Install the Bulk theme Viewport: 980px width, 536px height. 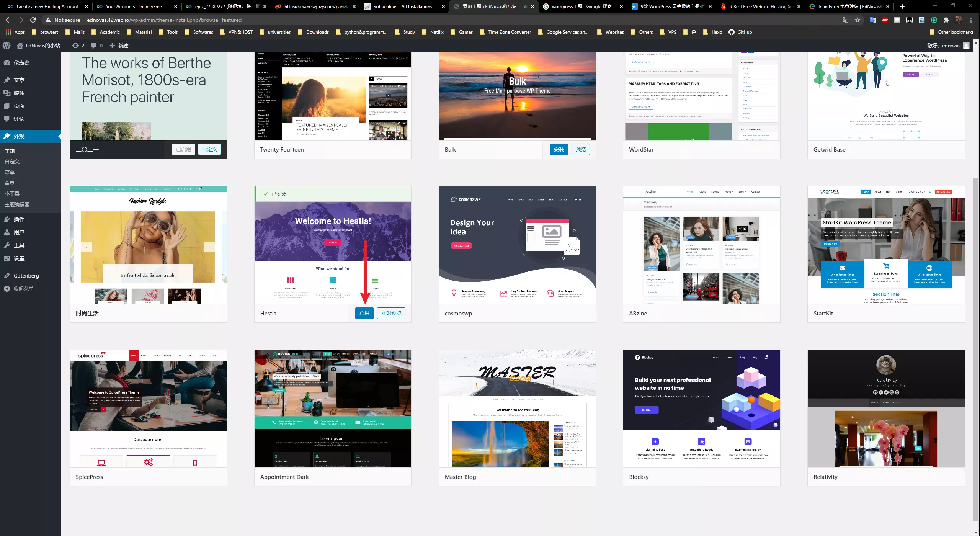click(x=559, y=149)
